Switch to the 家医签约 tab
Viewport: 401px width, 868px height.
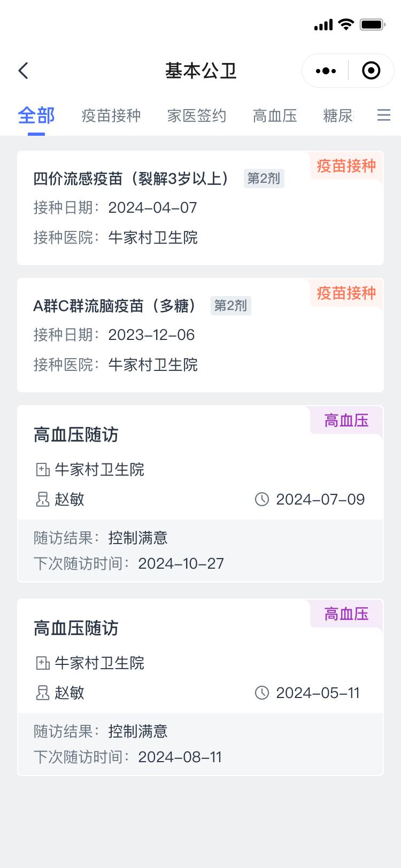click(197, 115)
